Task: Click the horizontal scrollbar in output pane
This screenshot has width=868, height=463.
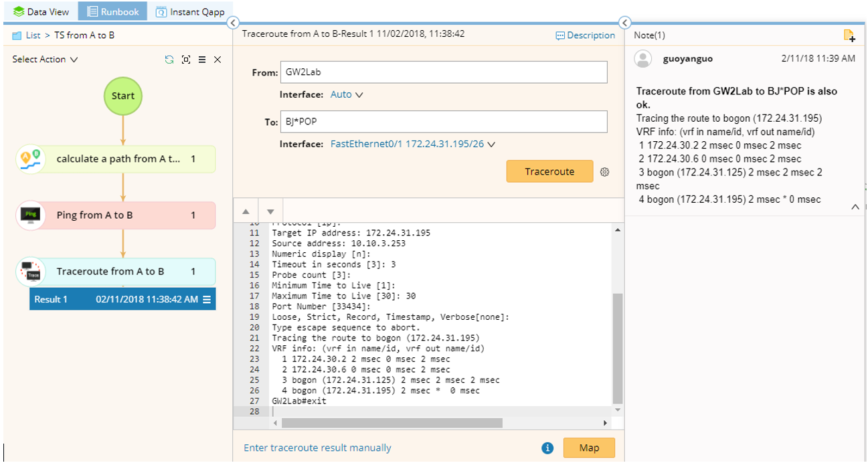Action: (392, 423)
